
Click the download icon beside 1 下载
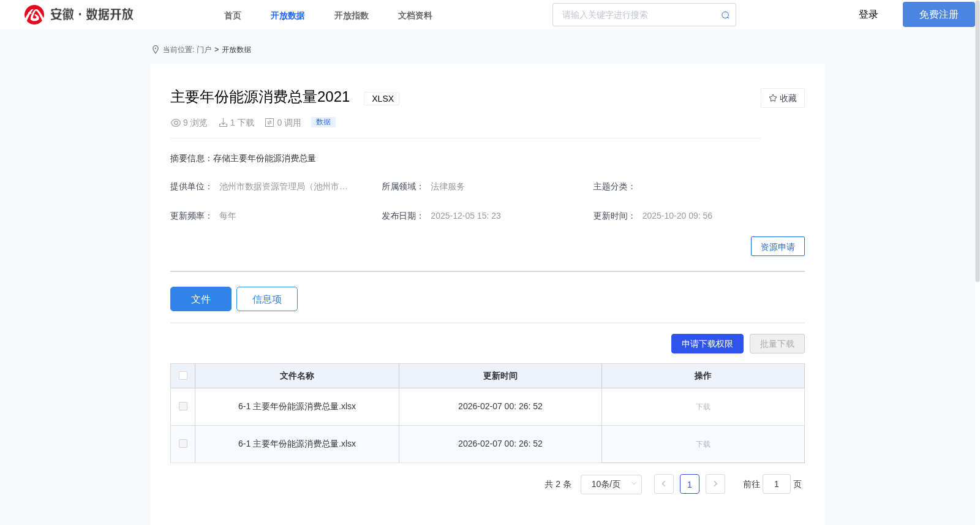point(223,123)
